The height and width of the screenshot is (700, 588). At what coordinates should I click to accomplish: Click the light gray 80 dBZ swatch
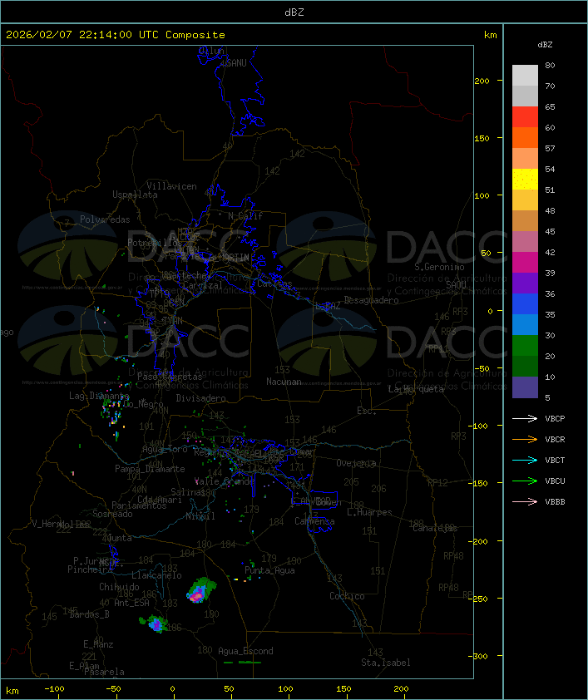point(525,76)
